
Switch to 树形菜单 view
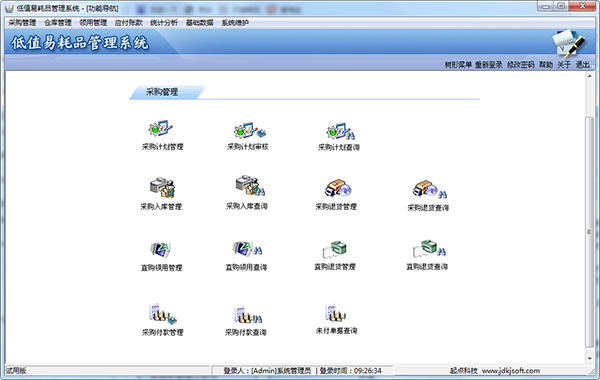tap(458, 65)
